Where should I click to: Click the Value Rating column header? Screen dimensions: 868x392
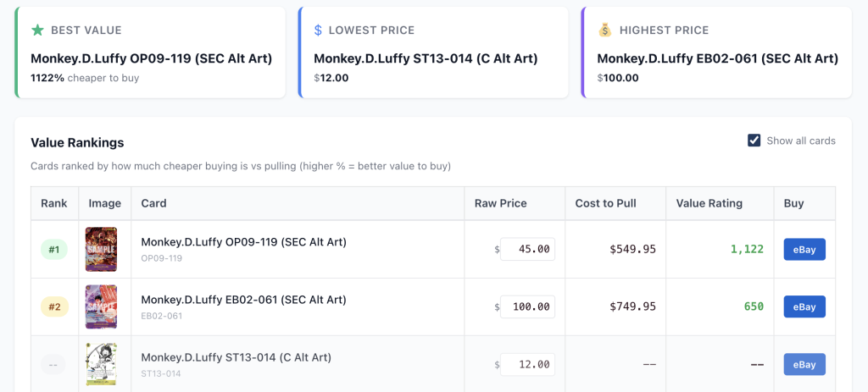click(x=709, y=203)
